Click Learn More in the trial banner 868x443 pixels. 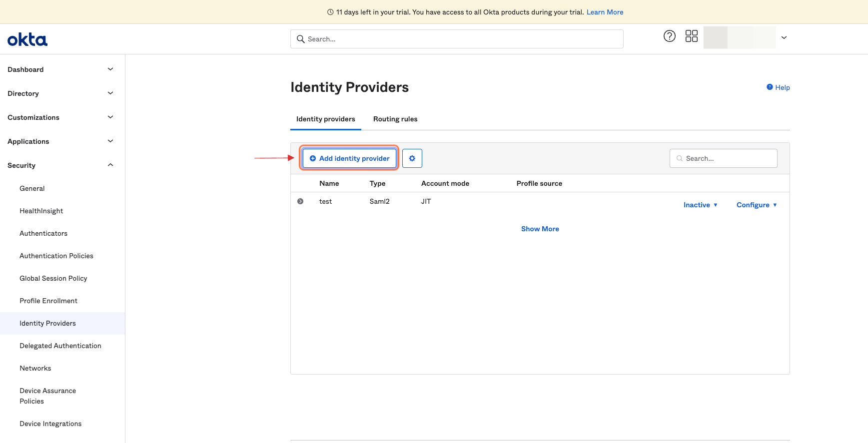[605, 12]
